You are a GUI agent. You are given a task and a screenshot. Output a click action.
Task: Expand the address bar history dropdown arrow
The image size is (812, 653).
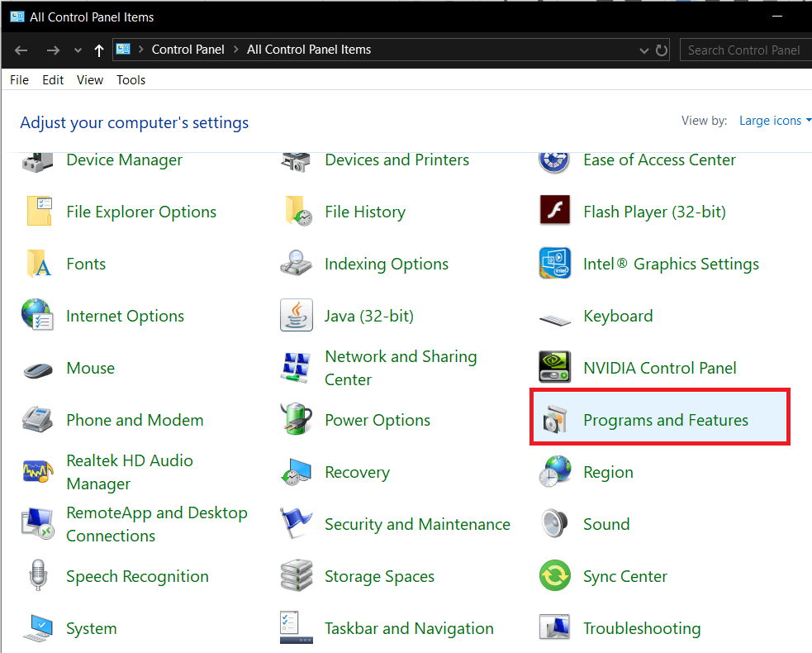pos(643,50)
